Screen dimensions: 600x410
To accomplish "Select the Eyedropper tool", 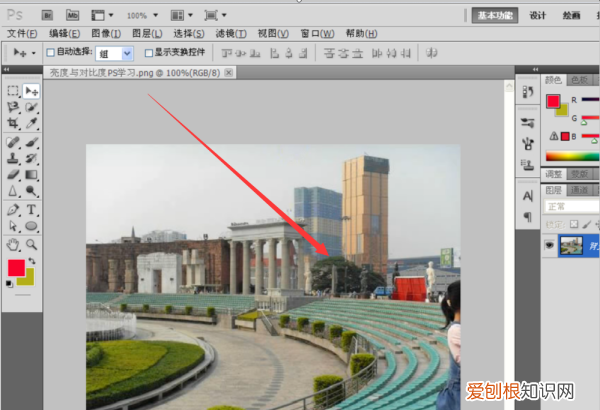I will [x=31, y=123].
